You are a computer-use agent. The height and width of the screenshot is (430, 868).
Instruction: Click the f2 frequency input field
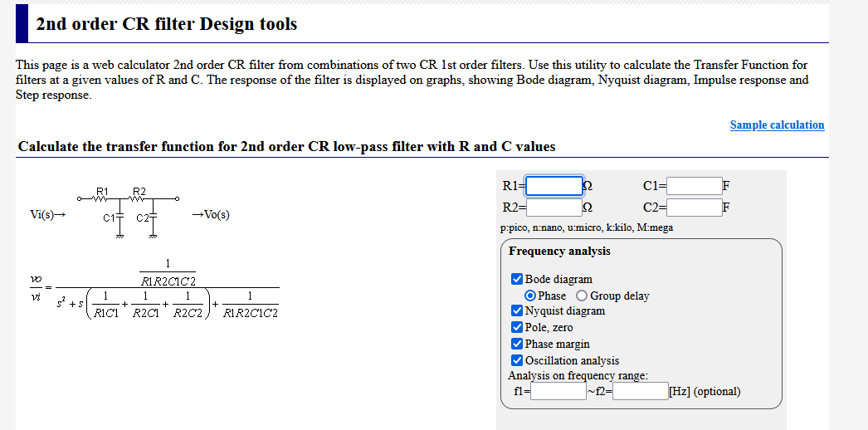(641, 391)
